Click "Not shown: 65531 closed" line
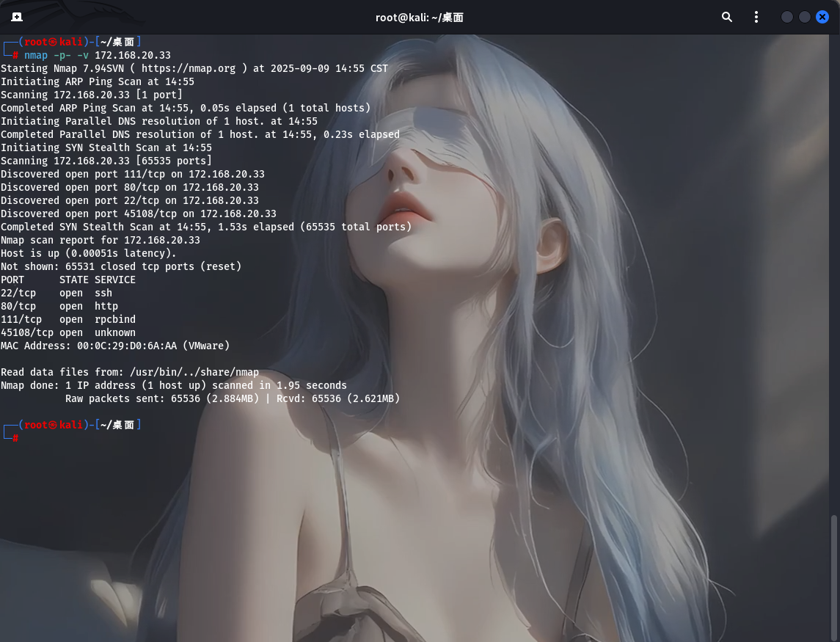Image resolution: width=840 pixels, height=642 pixels. tap(121, 266)
